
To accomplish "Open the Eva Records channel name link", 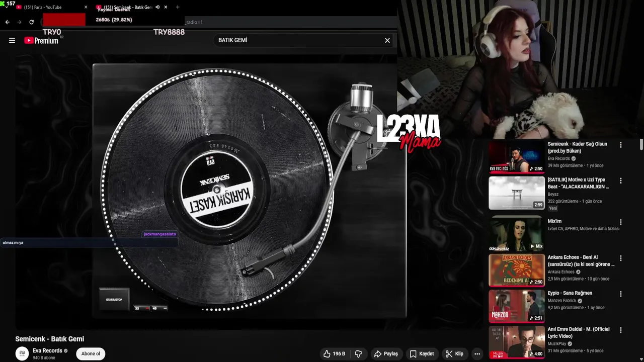I will coord(47,350).
